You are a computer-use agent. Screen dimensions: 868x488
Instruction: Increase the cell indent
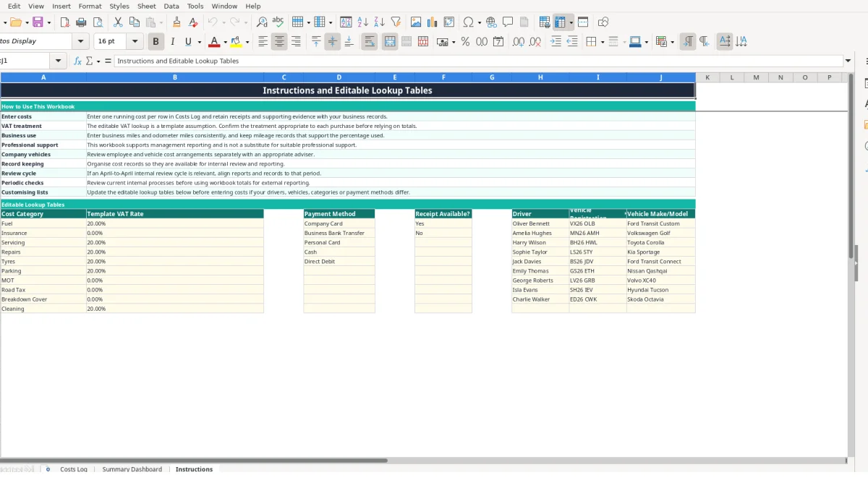pos(556,42)
